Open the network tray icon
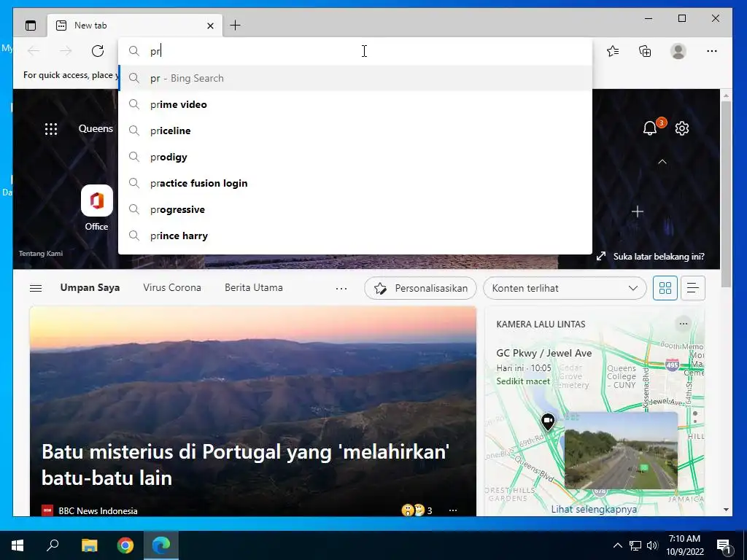The width and height of the screenshot is (747, 560). pyautogui.click(x=635, y=545)
